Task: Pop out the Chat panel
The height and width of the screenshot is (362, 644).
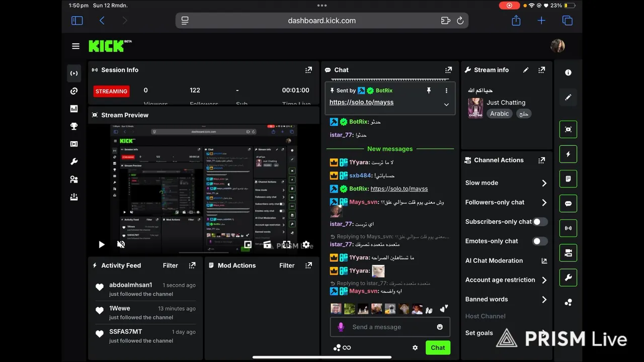Action: [448, 70]
